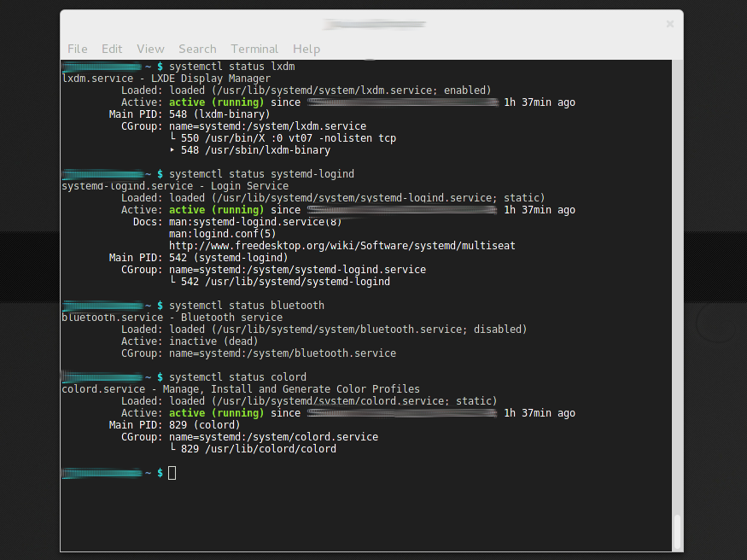Click '550 /usr/bin/X :0 vt07' process line
The width and height of the screenshot is (747, 560).
click(283, 138)
